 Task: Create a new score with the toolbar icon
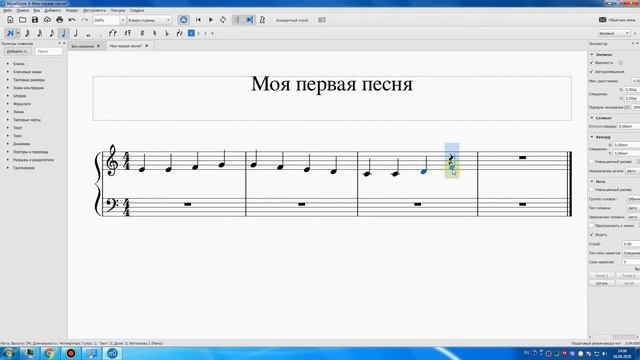pyautogui.click(x=10, y=20)
